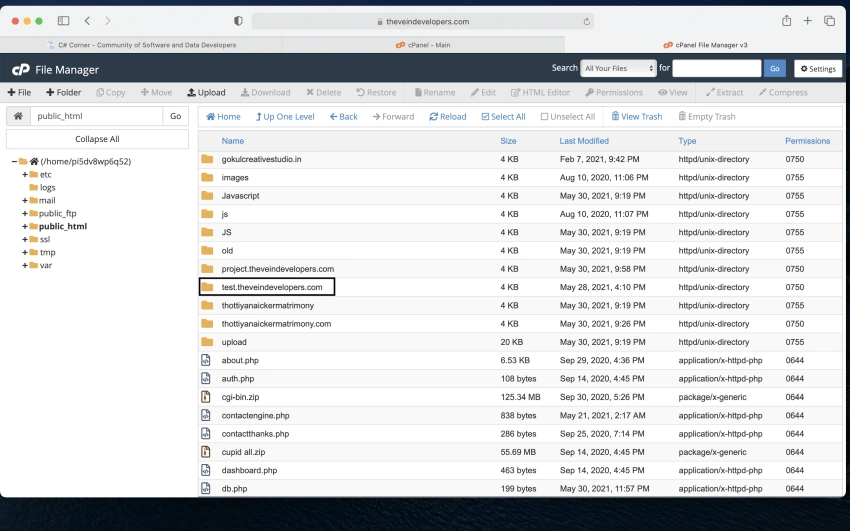Expand the tmp folder in the tree
850x531 pixels.
[x=25, y=252]
